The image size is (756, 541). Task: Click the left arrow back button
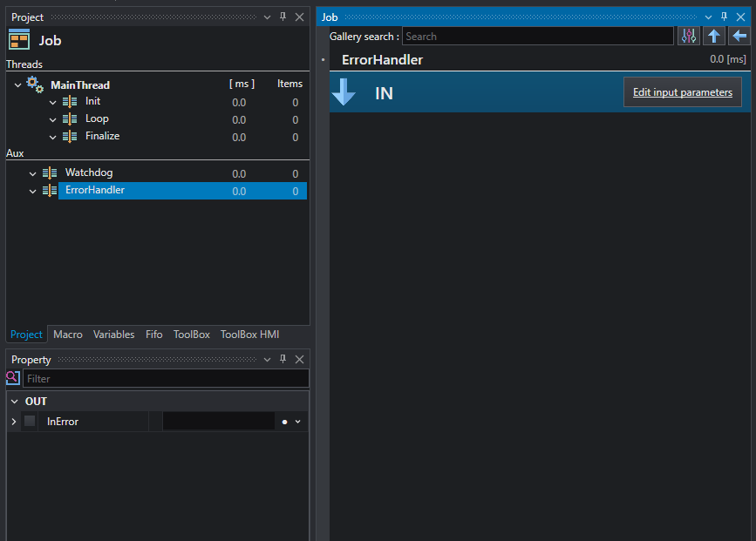click(739, 36)
